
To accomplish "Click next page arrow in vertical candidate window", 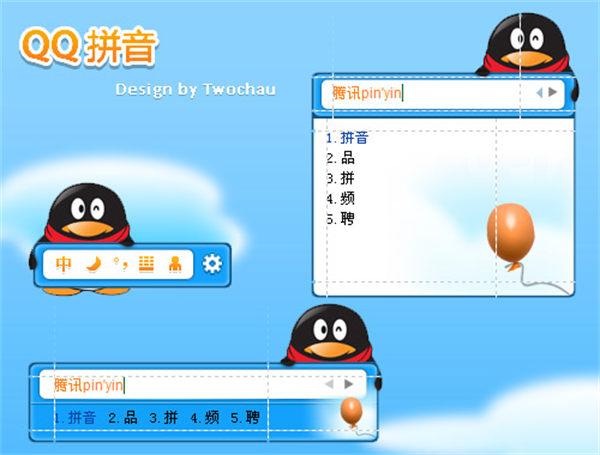I will 551,93.
